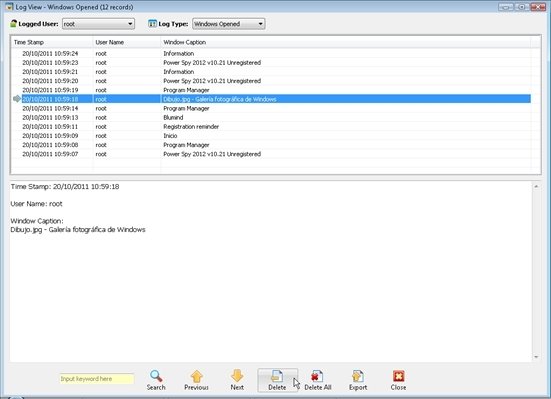This screenshot has width=551, height=399.
Task: Sort by Window Caption column header
Action: tap(345, 42)
